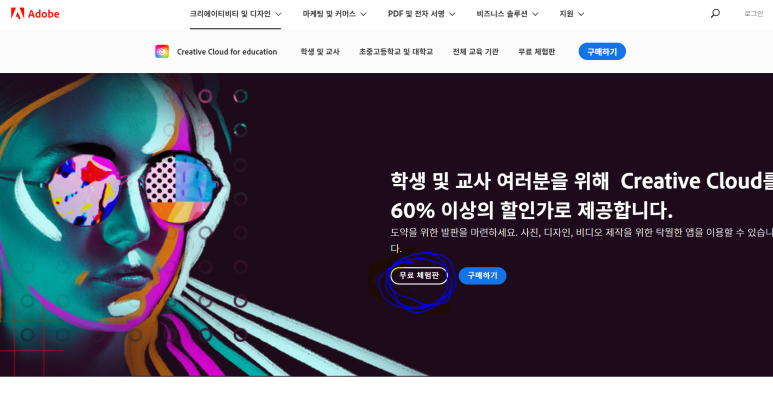Image resolution: width=773 pixels, height=410 pixels.
Task: Click the 구매하기 button in the hero banner
Action: [x=482, y=275]
